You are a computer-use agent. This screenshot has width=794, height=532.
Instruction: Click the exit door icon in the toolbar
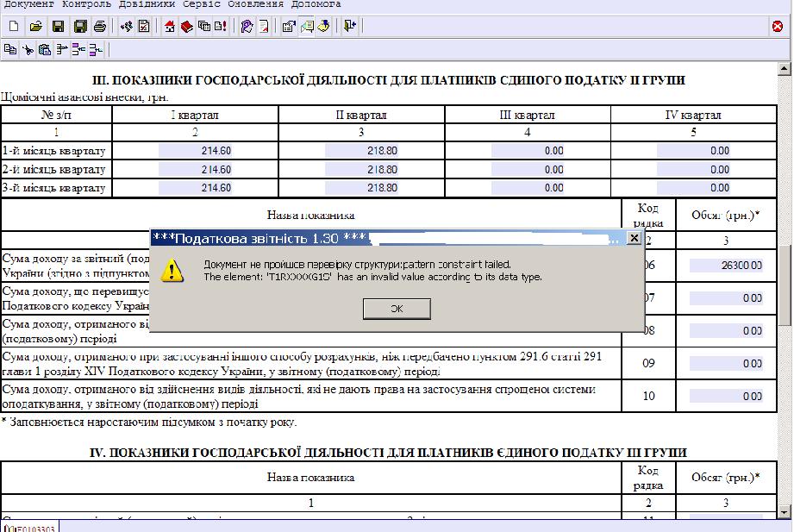pyautogui.click(x=349, y=27)
